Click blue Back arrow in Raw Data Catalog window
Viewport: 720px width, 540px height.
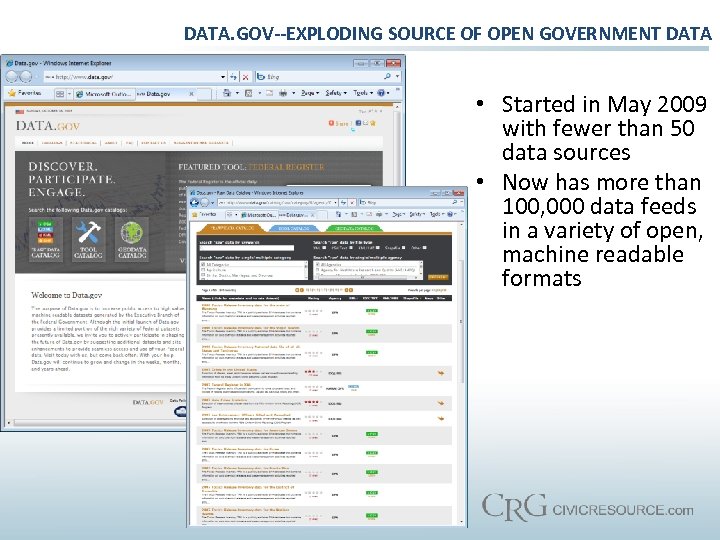click(x=194, y=202)
